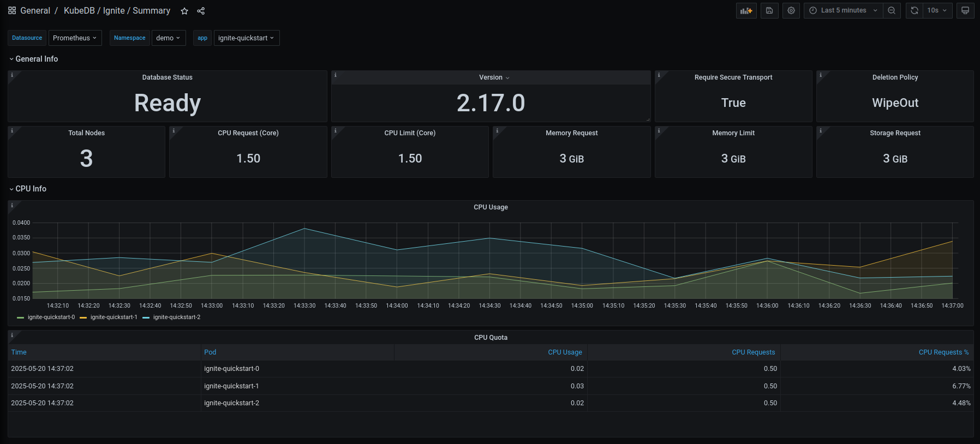Sort table by CPU Usage column header

565,352
